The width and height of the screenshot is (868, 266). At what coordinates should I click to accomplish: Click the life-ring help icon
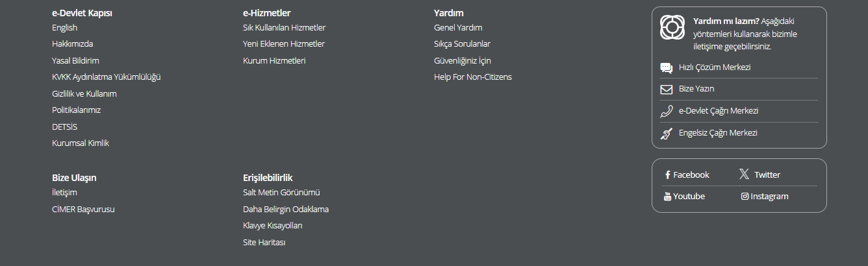pos(672,27)
